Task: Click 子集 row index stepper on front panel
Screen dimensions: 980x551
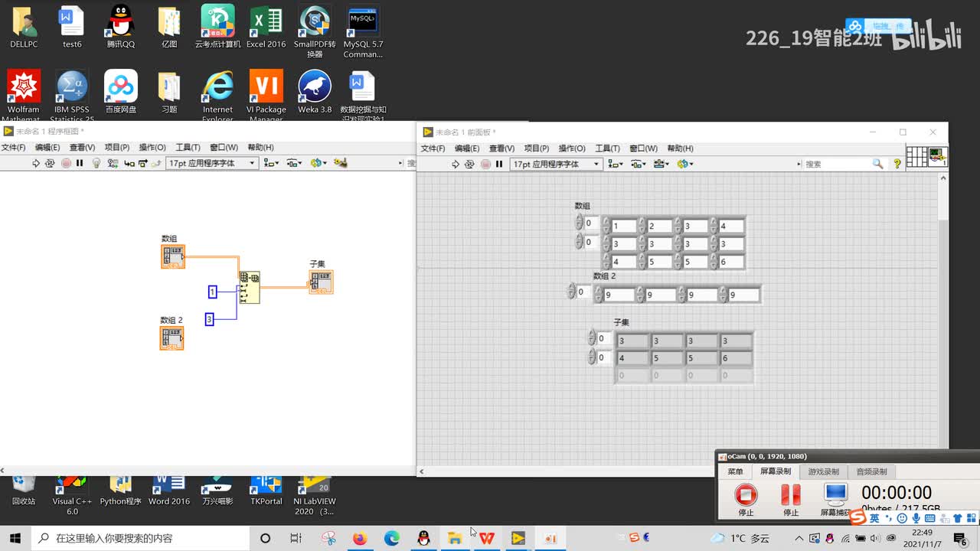Action: coord(592,338)
